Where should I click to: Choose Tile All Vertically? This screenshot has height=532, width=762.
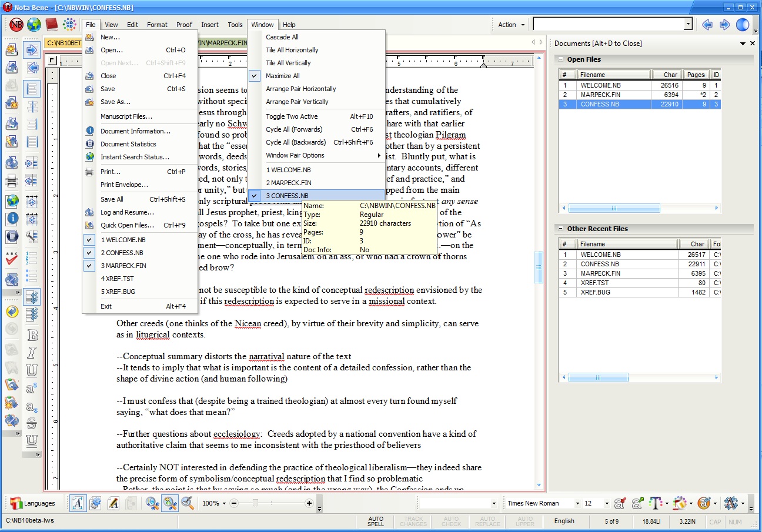click(316, 63)
